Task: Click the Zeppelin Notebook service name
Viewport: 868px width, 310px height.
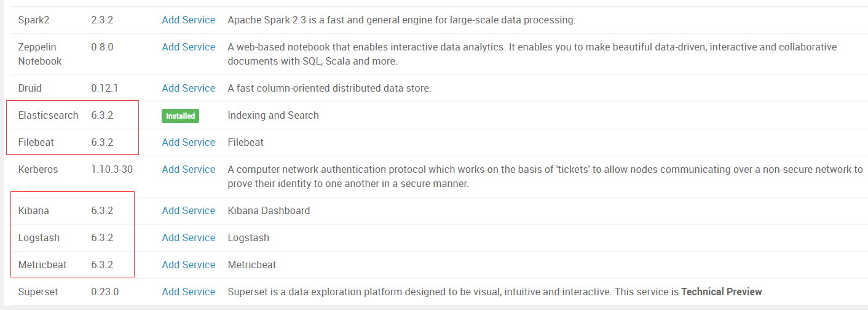Action: pos(40,54)
